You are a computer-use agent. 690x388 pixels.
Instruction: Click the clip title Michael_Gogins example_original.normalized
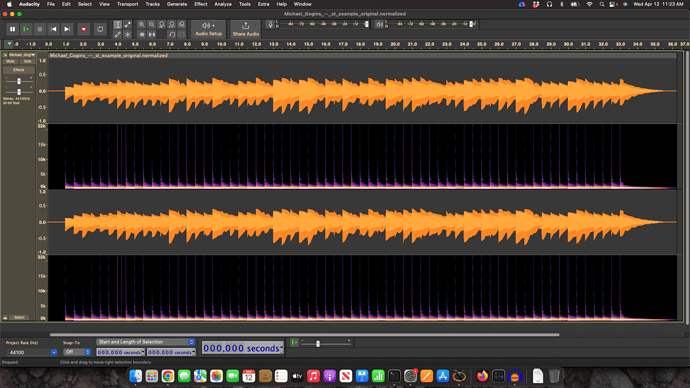coord(109,55)
